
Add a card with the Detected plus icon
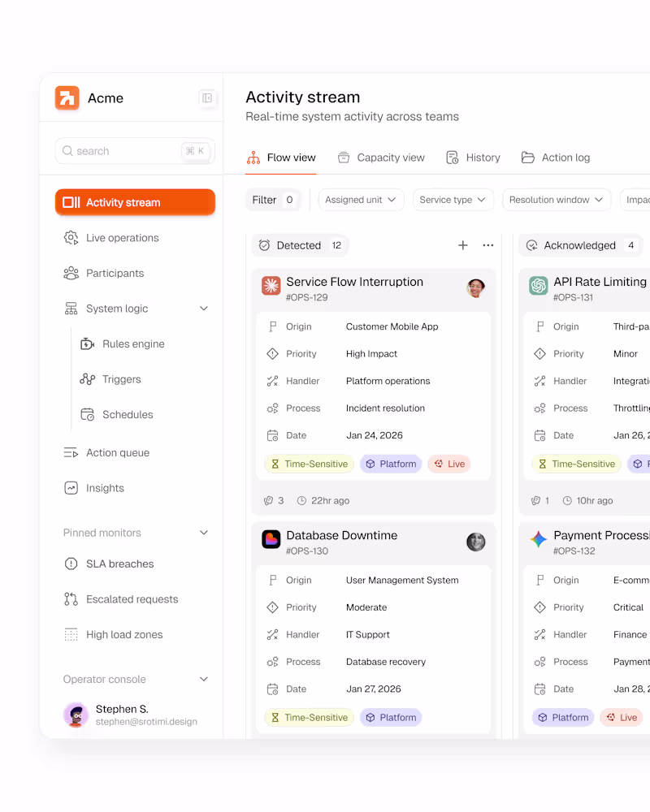click(x=463, y=245)
